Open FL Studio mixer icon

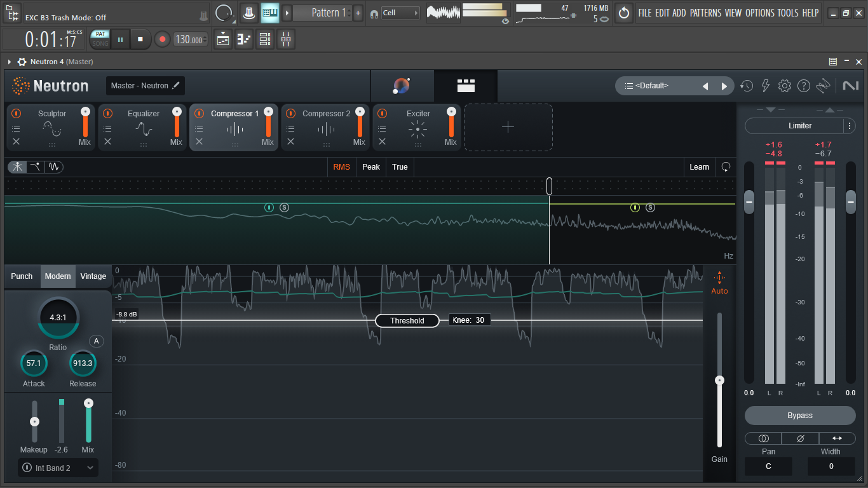pos(286,39)
